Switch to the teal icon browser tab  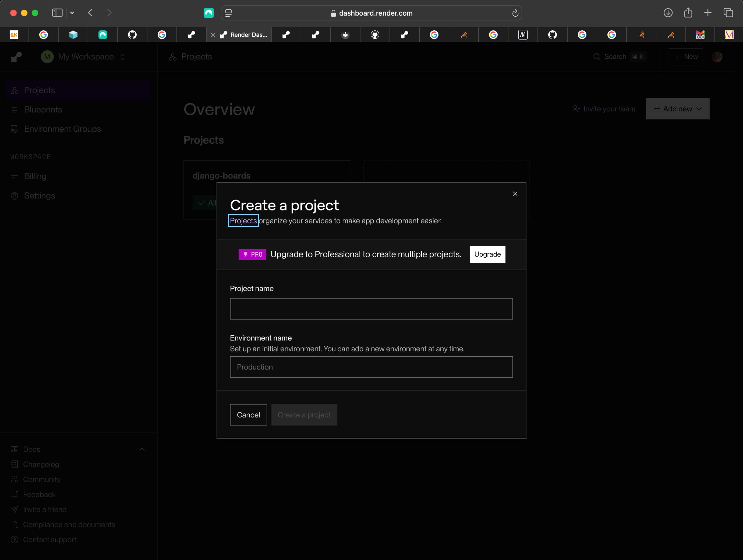coord(103,35)
